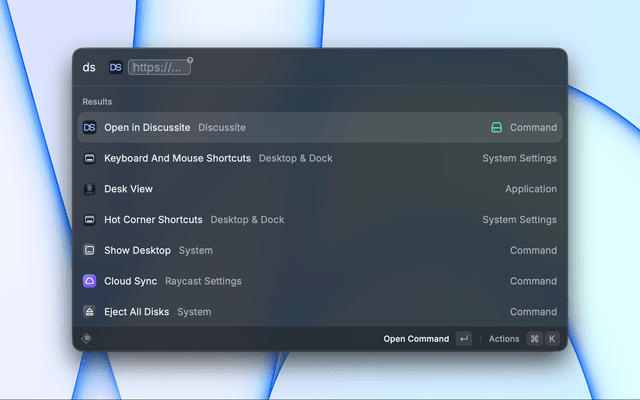Viewport: 640px width, 400px height.
Task: Click 'Application' label on Desk View row
Action: [x=531, y=189]
